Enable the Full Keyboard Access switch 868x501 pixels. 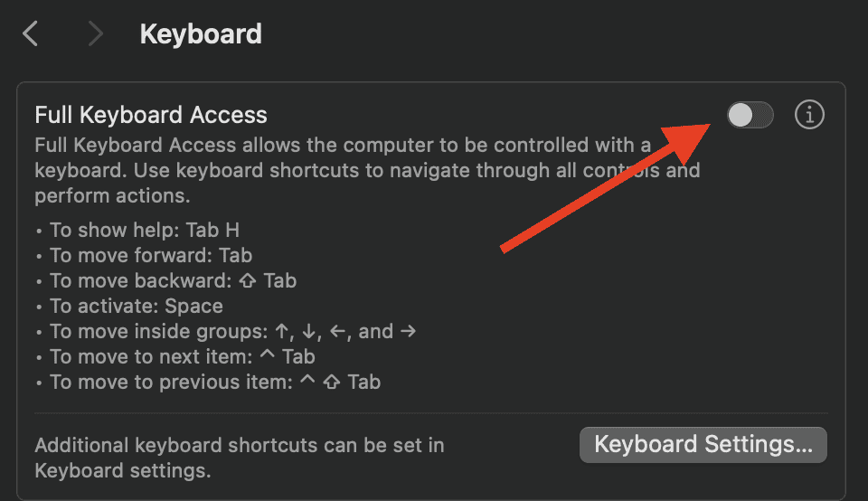[750, 115]
